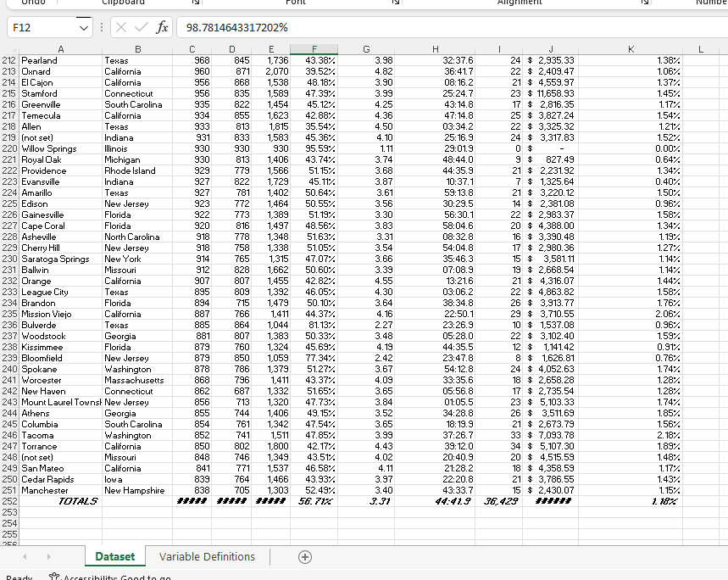The width and height of the screenshot is (728, 580).
Task: Click the formula bar options dots handle
Action: [x=102, y=27]
